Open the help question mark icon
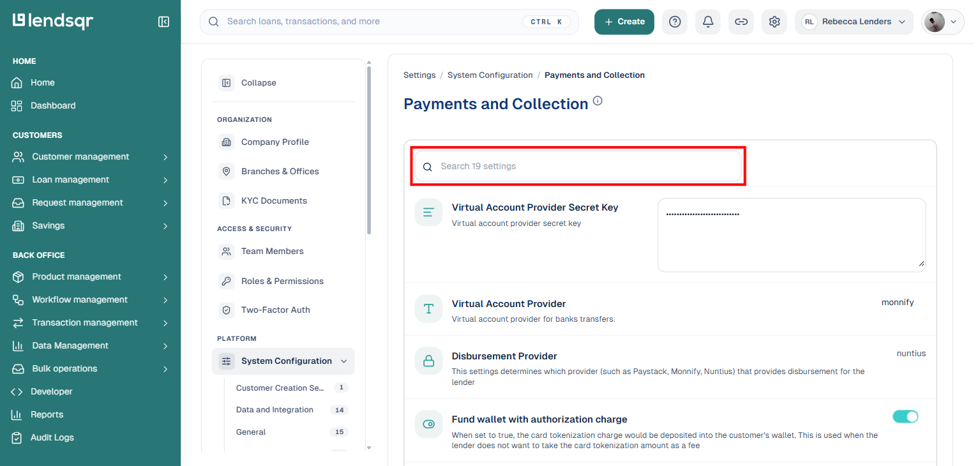This screenshot has height=466, width=980. (675, 22)
